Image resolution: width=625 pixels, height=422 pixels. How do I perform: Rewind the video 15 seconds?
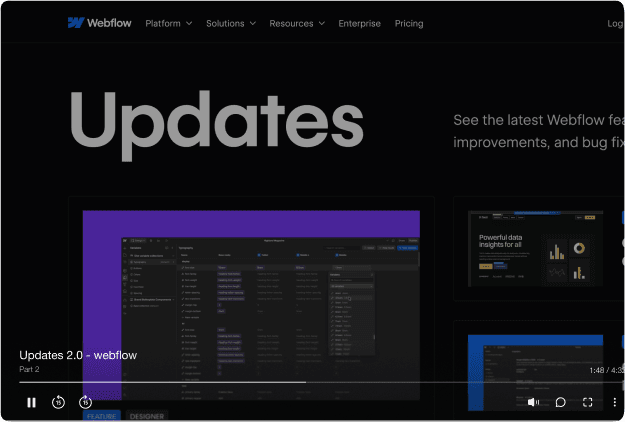point(58,402)
